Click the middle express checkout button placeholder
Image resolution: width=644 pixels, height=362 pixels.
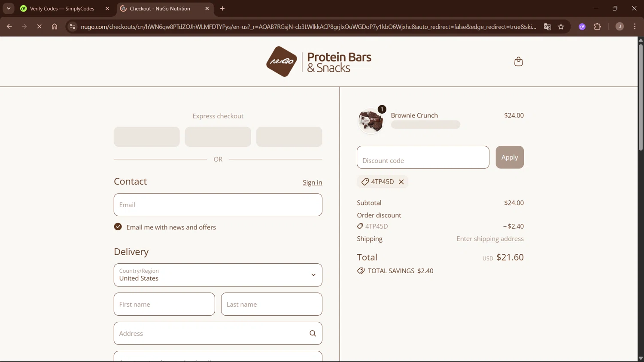pos(218,137)
